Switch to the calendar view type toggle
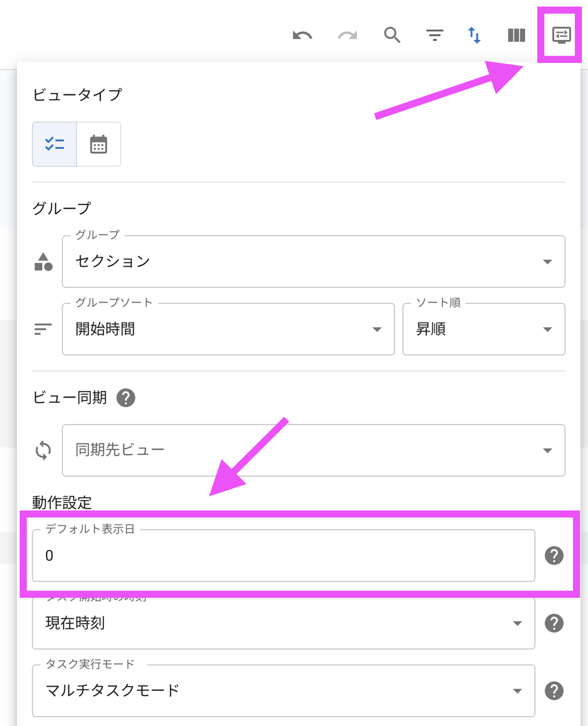588x726 pixels. coord(98,144)
